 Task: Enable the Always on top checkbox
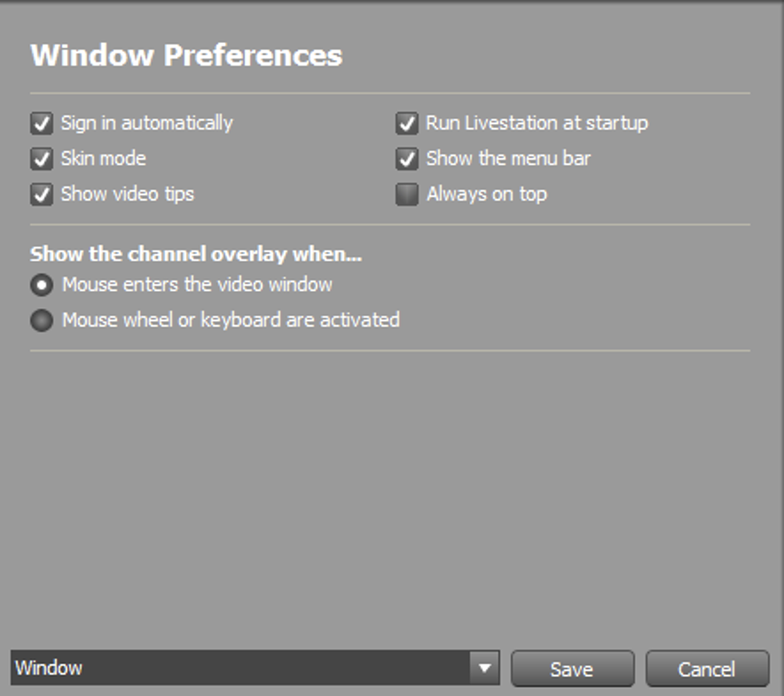407,195
